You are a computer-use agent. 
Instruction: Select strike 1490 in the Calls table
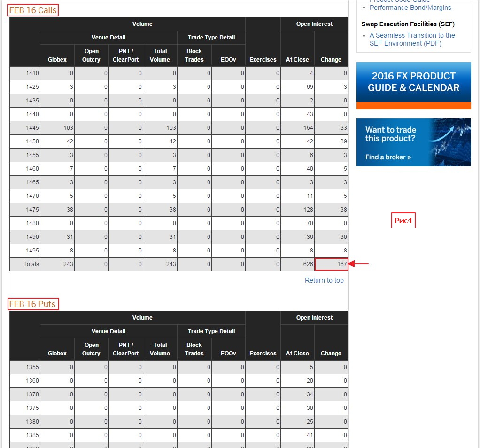coord(32,237)
